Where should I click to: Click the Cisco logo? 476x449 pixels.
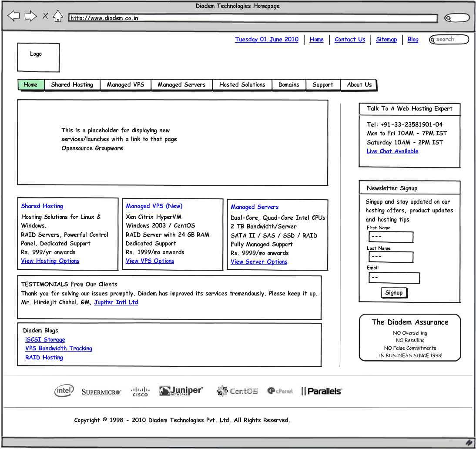click(140, 392)
